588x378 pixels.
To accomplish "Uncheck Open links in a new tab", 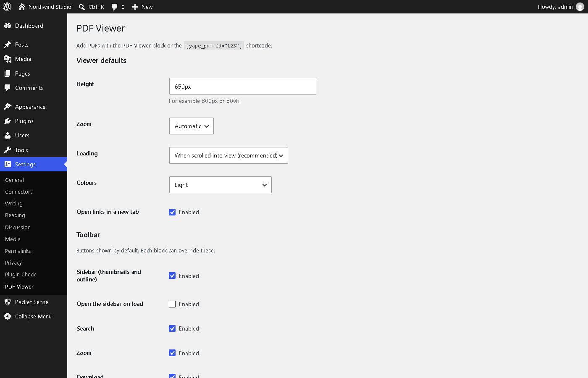I will pos(172,212).
